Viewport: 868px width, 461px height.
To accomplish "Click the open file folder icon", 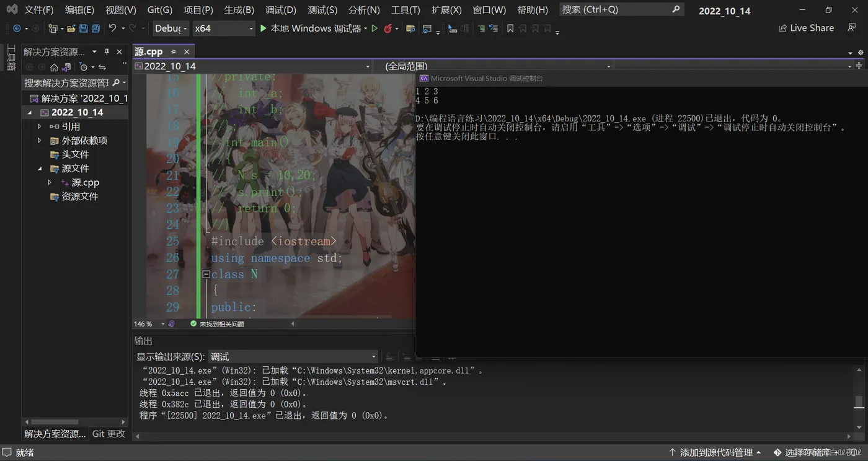I will pos(71,29).
